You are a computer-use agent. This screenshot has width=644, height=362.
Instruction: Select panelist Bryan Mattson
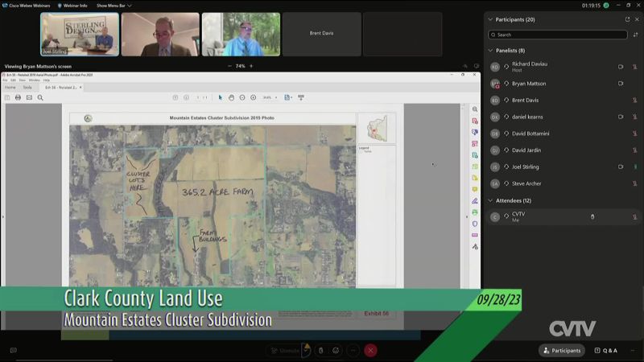pyautogui.click(x=563, y=84)
